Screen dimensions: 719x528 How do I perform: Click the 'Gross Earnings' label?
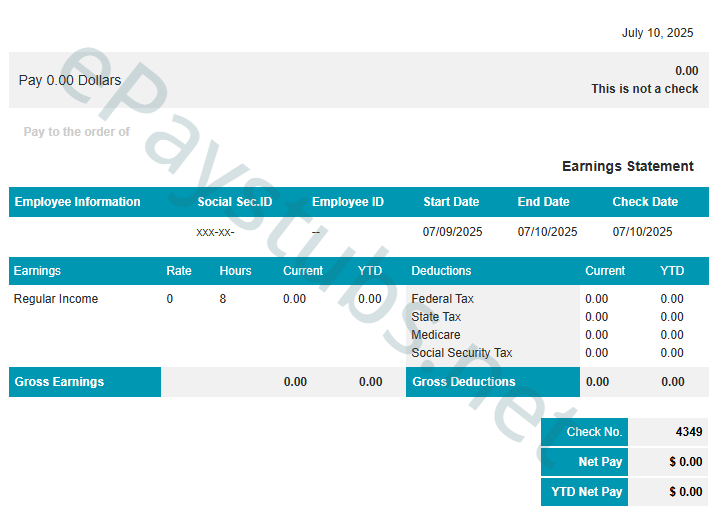click(x=59, y=382)
